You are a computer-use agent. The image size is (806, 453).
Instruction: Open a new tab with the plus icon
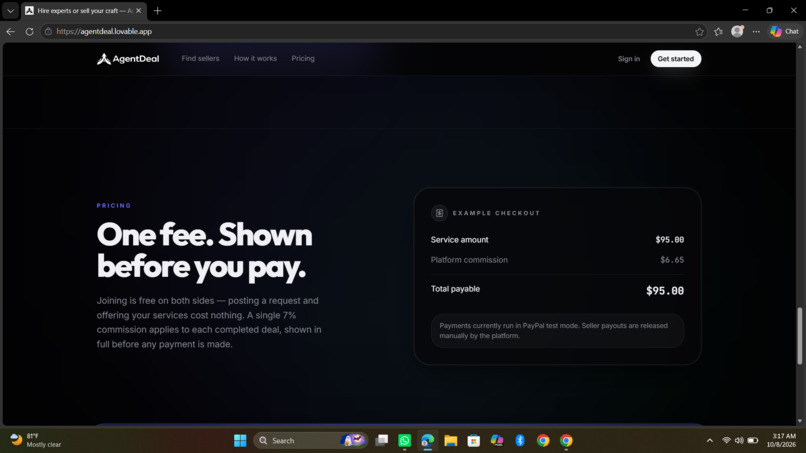[x=157, y=10]
